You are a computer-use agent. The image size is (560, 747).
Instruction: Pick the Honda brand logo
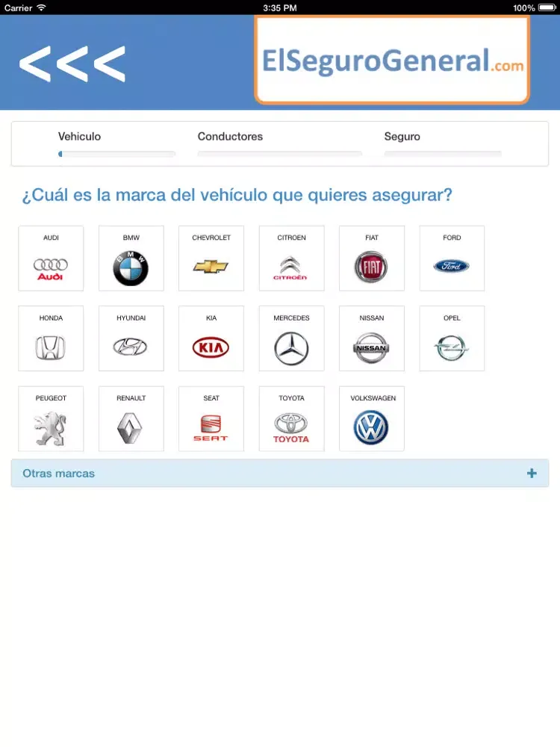coord(51,347)
